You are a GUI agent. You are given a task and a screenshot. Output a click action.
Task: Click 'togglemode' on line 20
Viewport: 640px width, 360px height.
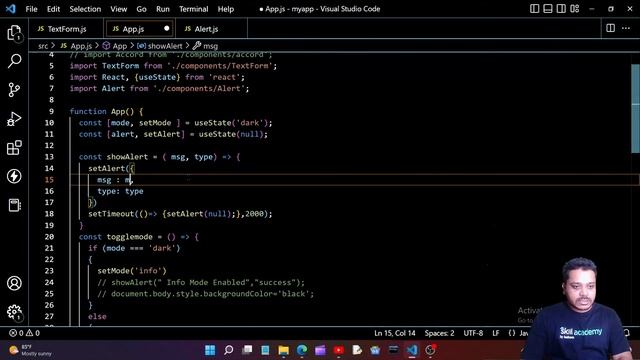pyautogui.click(x=130, y=237)
